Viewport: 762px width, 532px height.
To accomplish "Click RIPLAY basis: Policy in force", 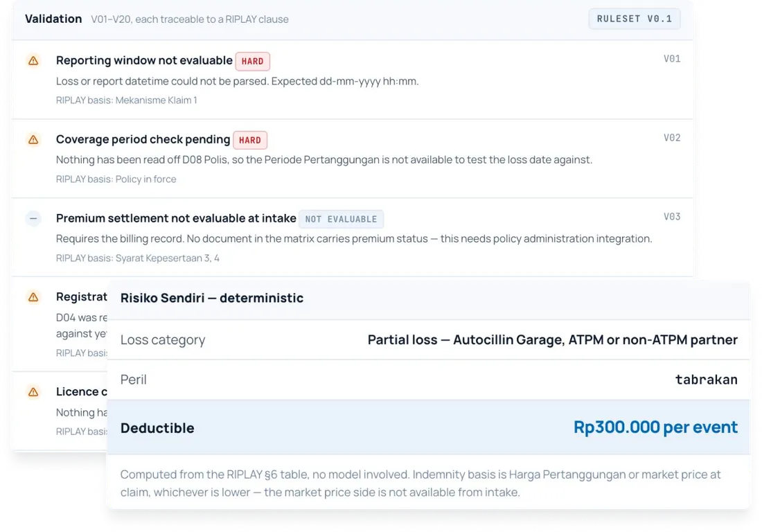I will pos(116,179).
